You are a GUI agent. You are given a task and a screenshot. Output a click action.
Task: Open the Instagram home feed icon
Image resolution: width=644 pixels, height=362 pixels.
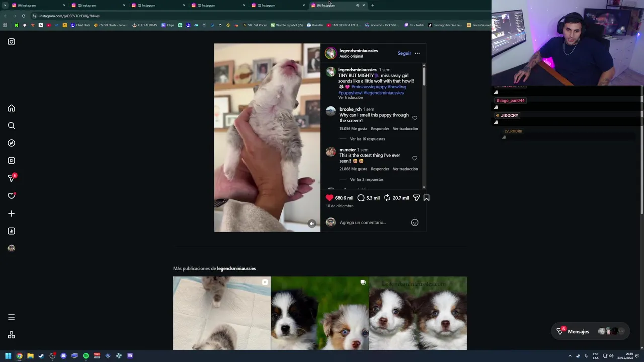[x=11, y=108]
